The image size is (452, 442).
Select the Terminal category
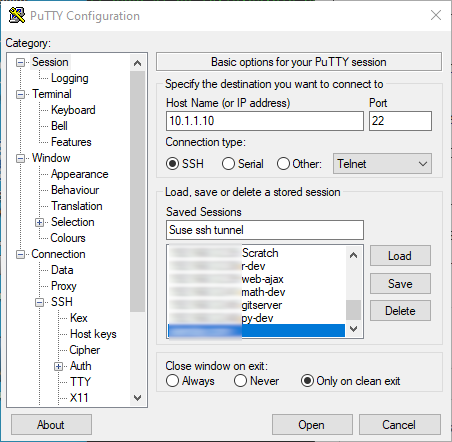(52, 94)
